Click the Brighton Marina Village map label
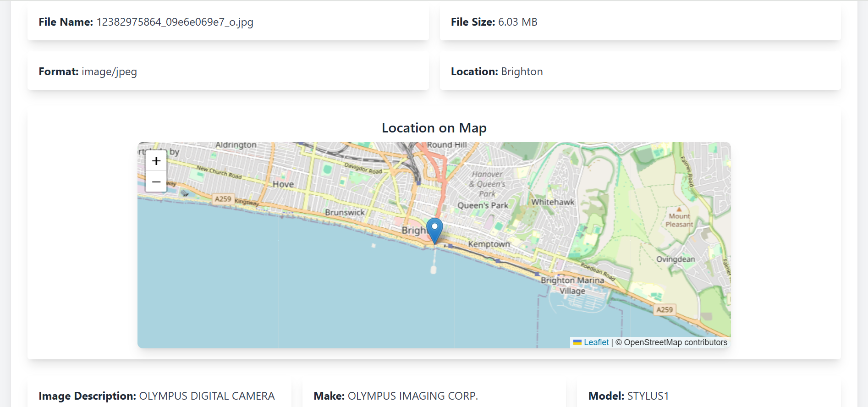 point(572,285)
